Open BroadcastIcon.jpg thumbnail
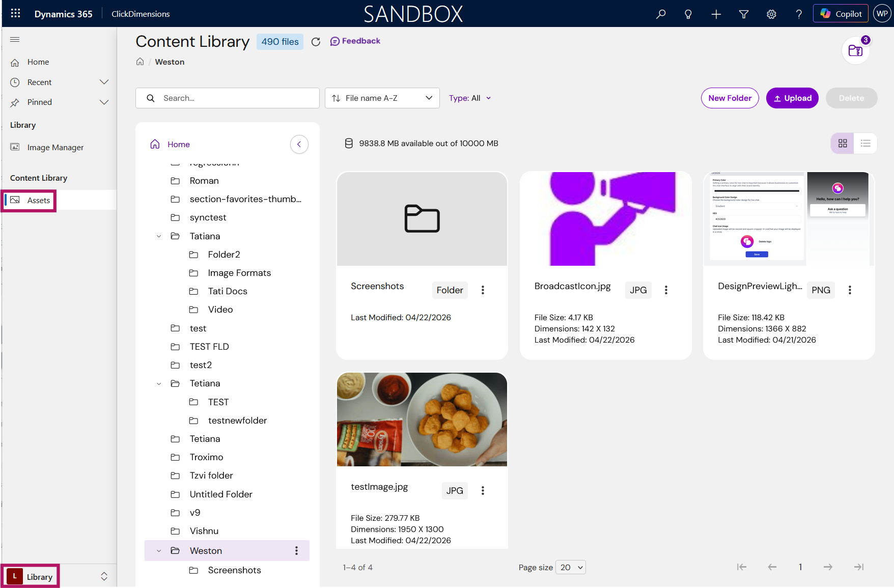894x588 pixels. 605,219
